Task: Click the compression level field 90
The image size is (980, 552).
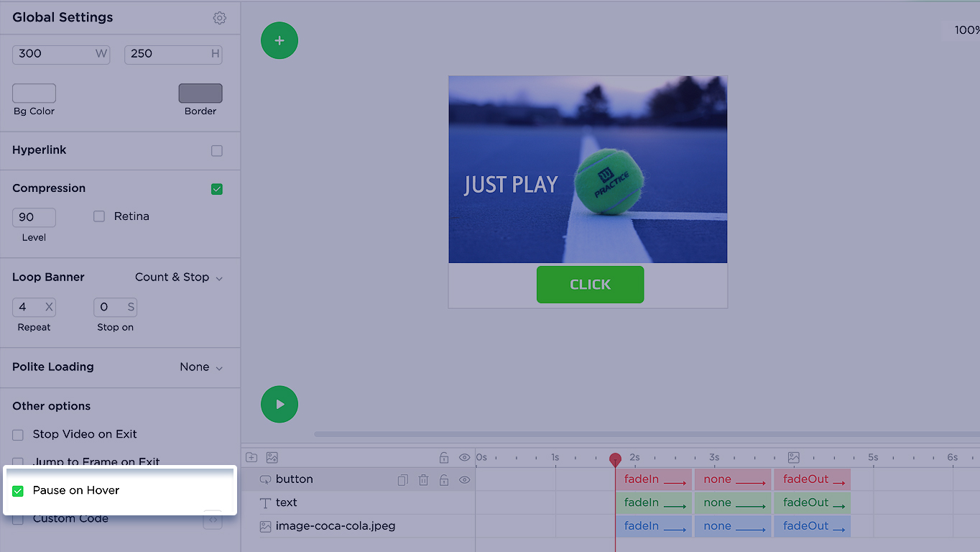Action: [x=34, y=217]
